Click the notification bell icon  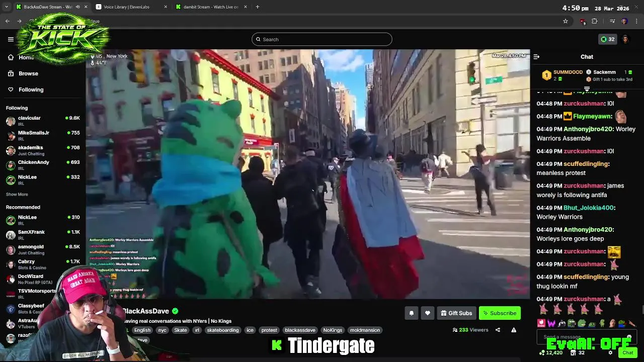411,313
